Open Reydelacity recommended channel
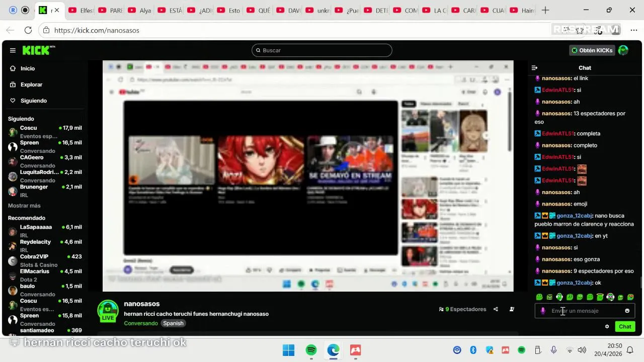 coord(44,245)
